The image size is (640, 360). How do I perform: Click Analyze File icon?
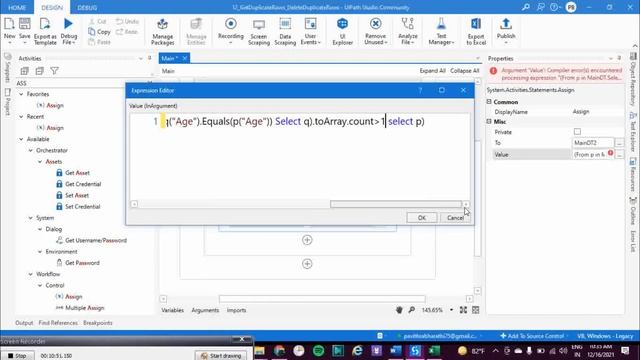click(x=407, y=24)
